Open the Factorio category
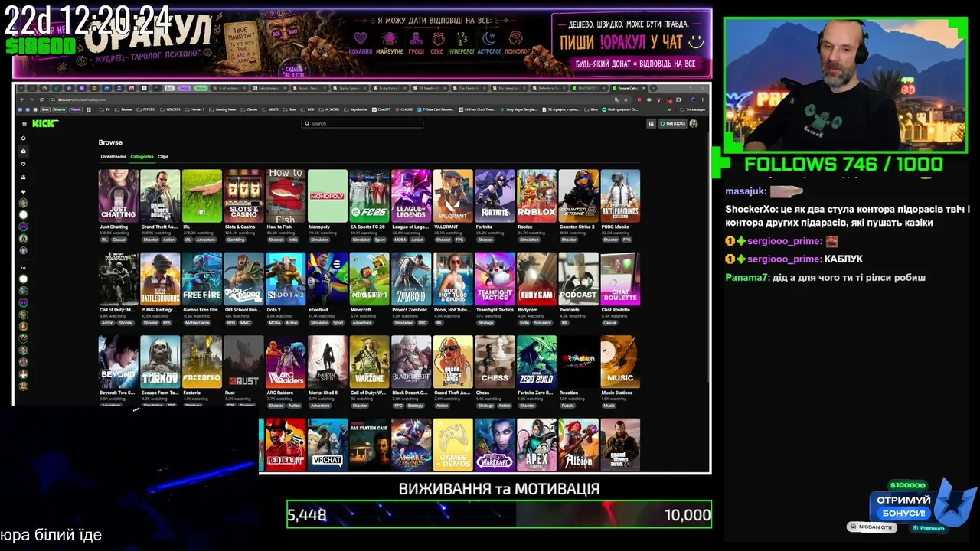980x551 pixels. pyautogui.click(x=202, y=362)
